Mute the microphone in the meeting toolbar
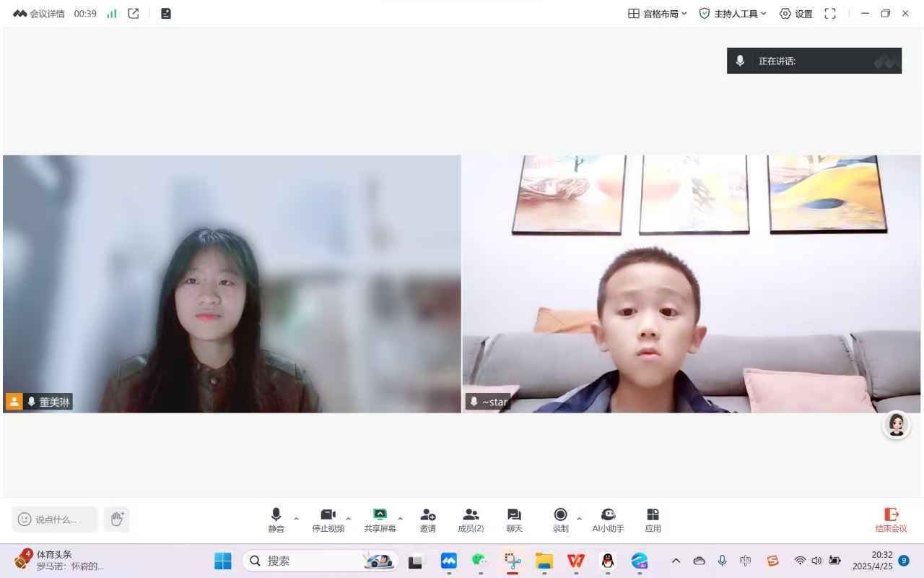This screenshot has width=924, height=578. (276, 519)
